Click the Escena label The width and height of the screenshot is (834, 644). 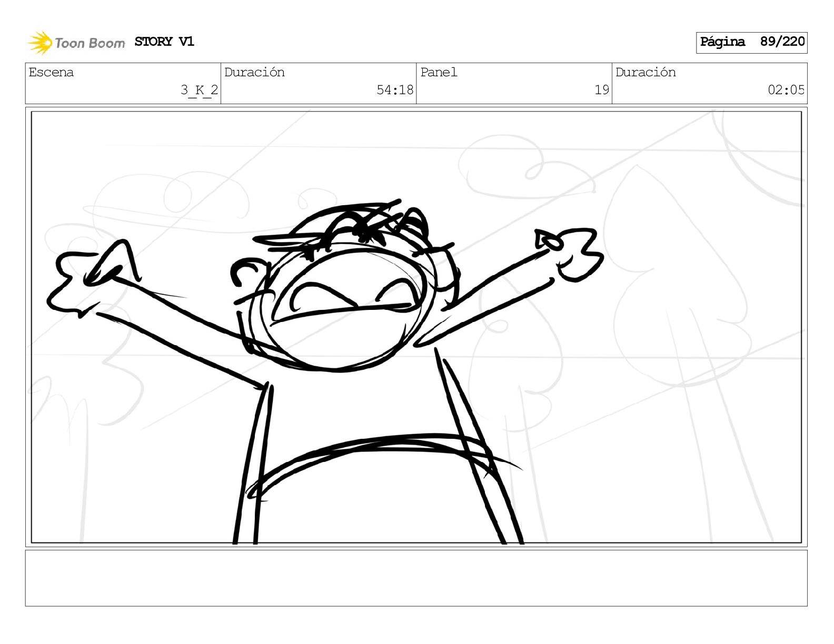[51, 72]
